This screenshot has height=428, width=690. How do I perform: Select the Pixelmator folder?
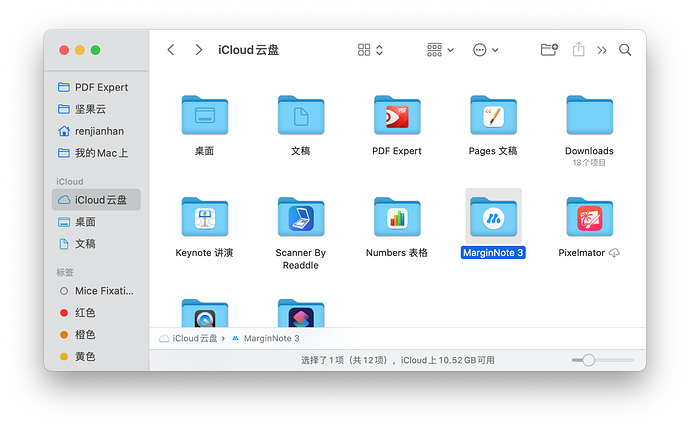(x=590, y=217)
